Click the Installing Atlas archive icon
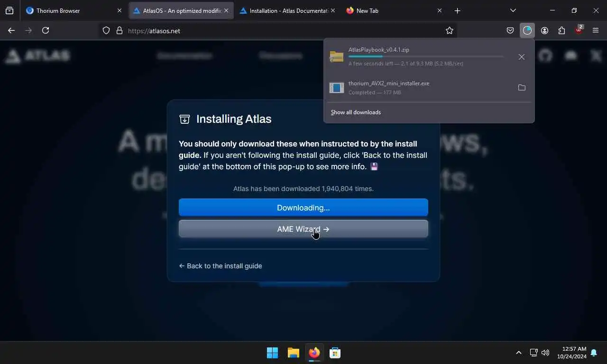The height and width of the screenshot is (364, 607). pos(184,119)
